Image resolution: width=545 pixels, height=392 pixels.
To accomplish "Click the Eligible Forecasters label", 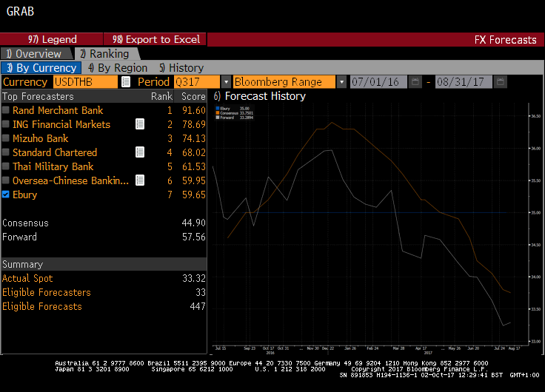I will tap(46, 292).
